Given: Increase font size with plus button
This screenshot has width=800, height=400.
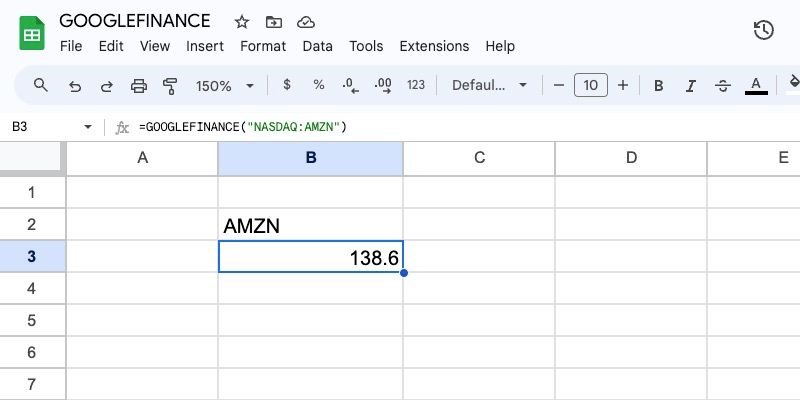Looking at the screenshot, I should pyautogui.click(x=623, y=86).
